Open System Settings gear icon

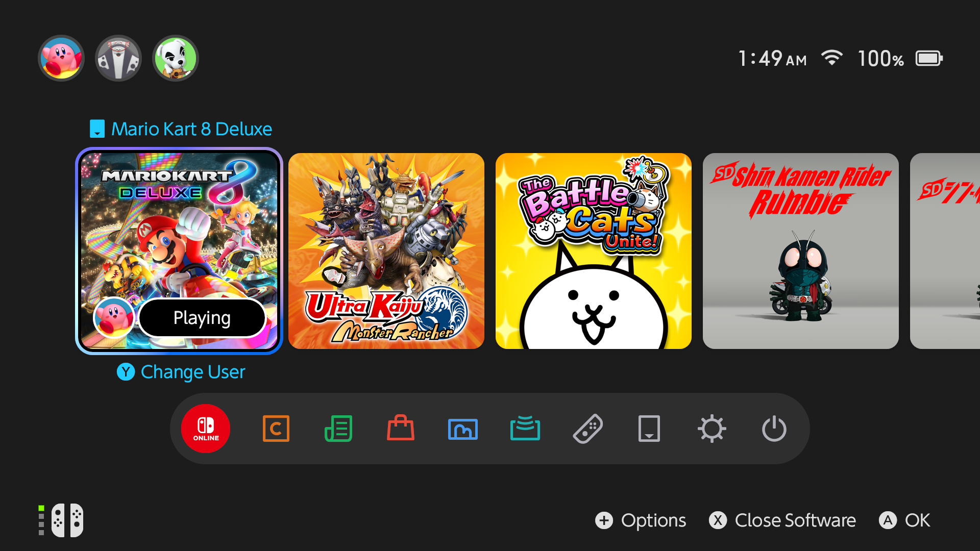point(712,429)
